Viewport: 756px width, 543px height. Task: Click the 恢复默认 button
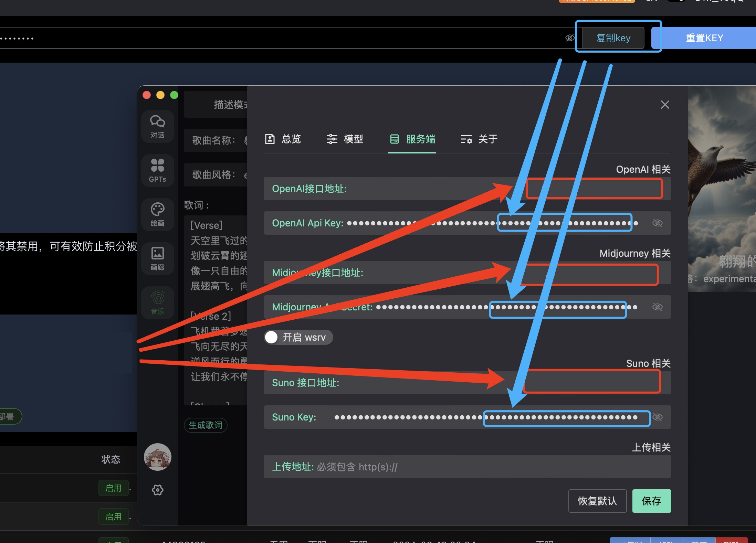597,501
